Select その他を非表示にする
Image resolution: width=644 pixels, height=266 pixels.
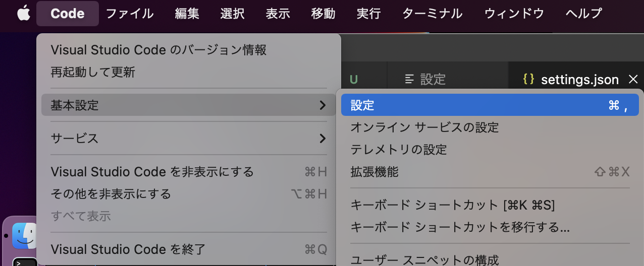pos(189,194)
